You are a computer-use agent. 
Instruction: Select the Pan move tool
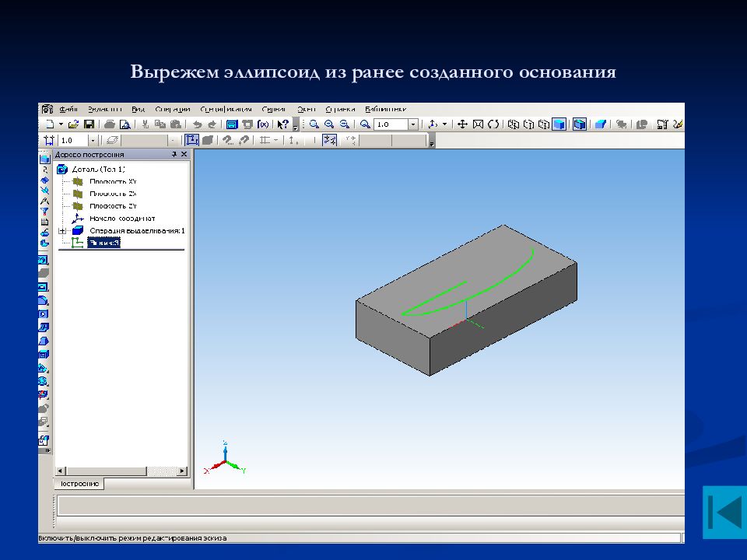point(462,124)
